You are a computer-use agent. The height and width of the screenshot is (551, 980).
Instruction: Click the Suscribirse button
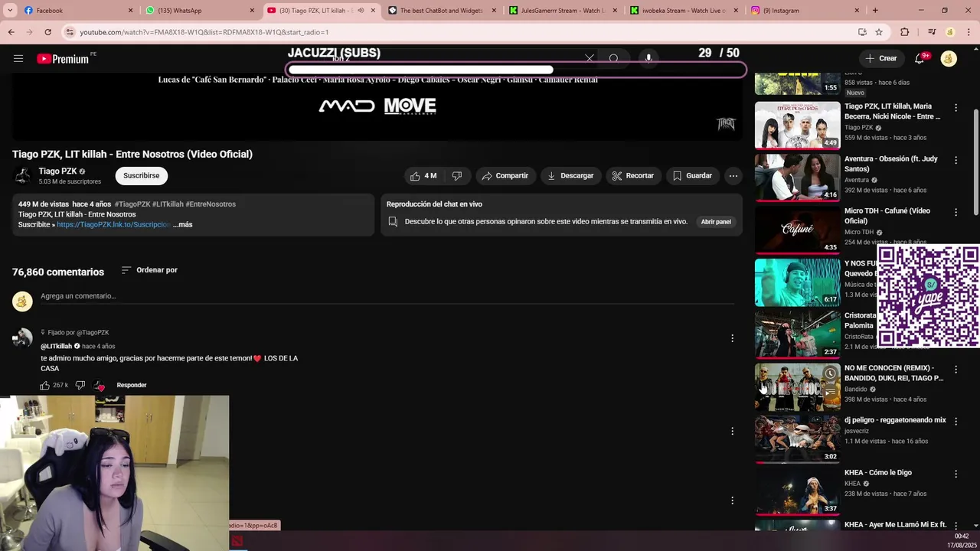142,176
